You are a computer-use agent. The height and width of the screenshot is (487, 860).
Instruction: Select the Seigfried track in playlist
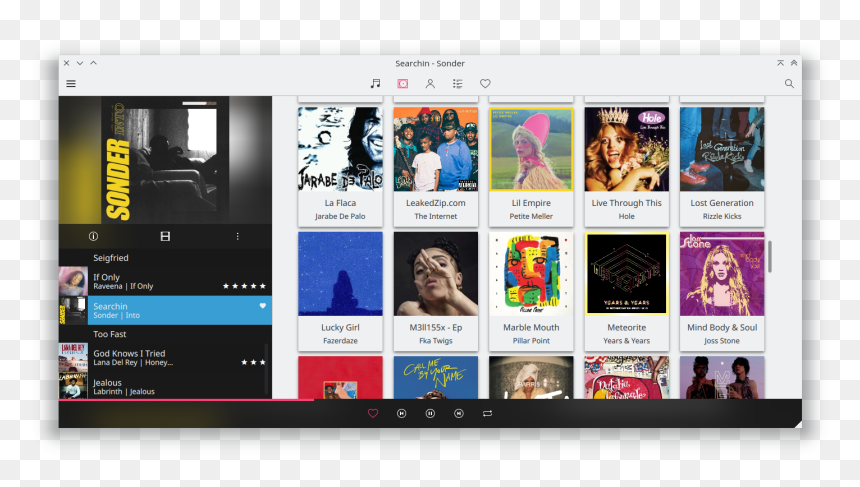point(165,257)
